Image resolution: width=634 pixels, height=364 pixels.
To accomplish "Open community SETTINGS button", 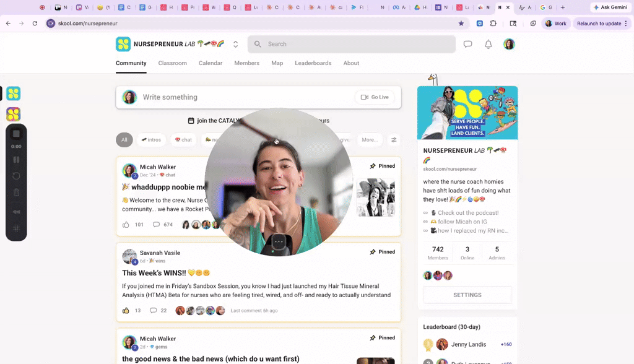I will pos(467,295).
